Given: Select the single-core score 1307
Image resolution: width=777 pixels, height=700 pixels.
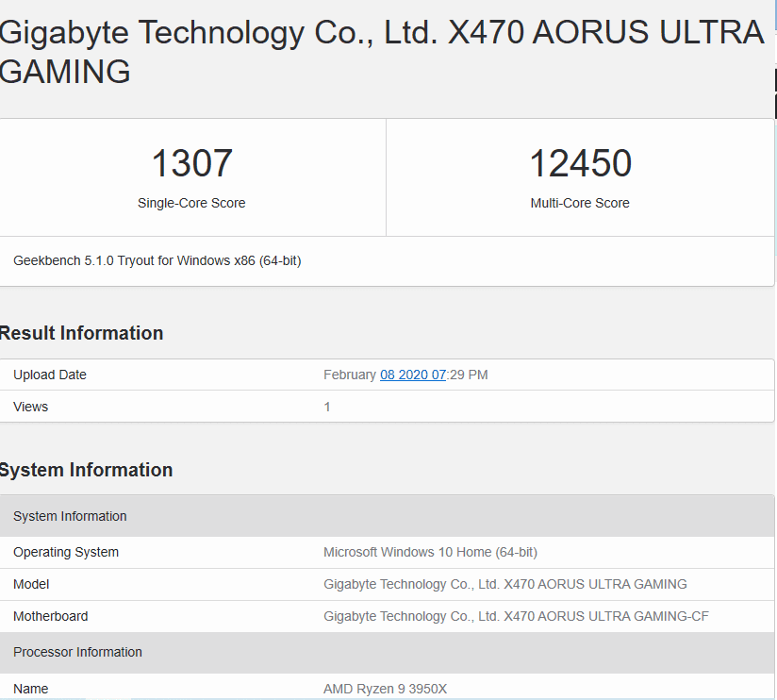Looking at the screenshot, I should click(191, 162).
